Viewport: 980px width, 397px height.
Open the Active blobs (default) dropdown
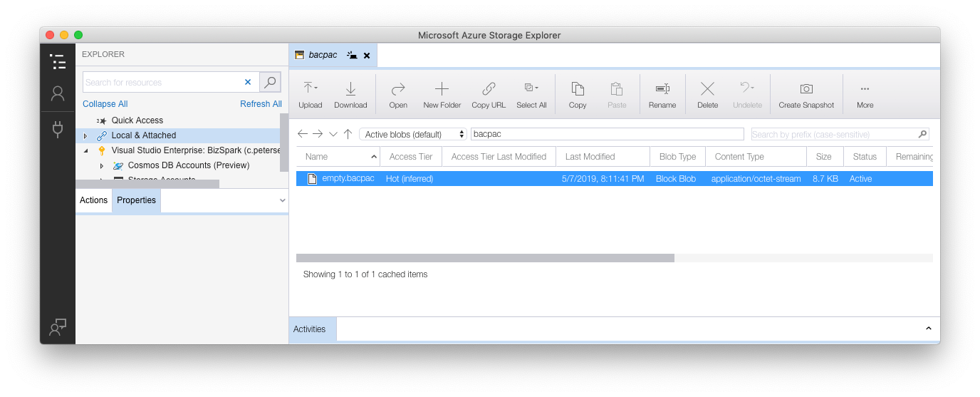point(413,134)
